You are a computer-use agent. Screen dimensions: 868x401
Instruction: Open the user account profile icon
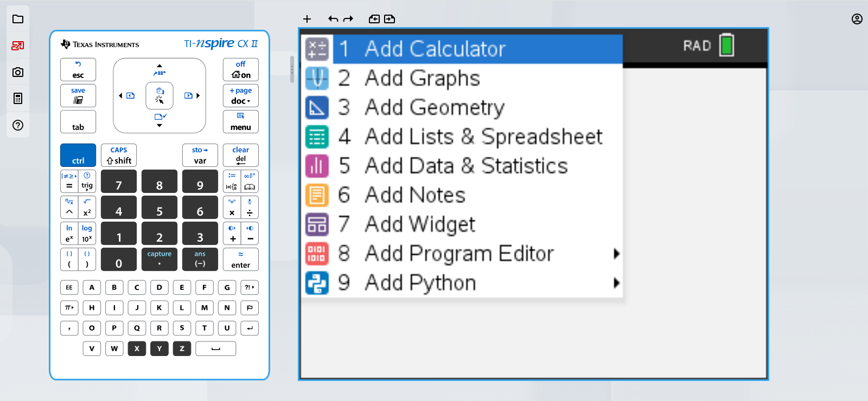tap(857, 19)
